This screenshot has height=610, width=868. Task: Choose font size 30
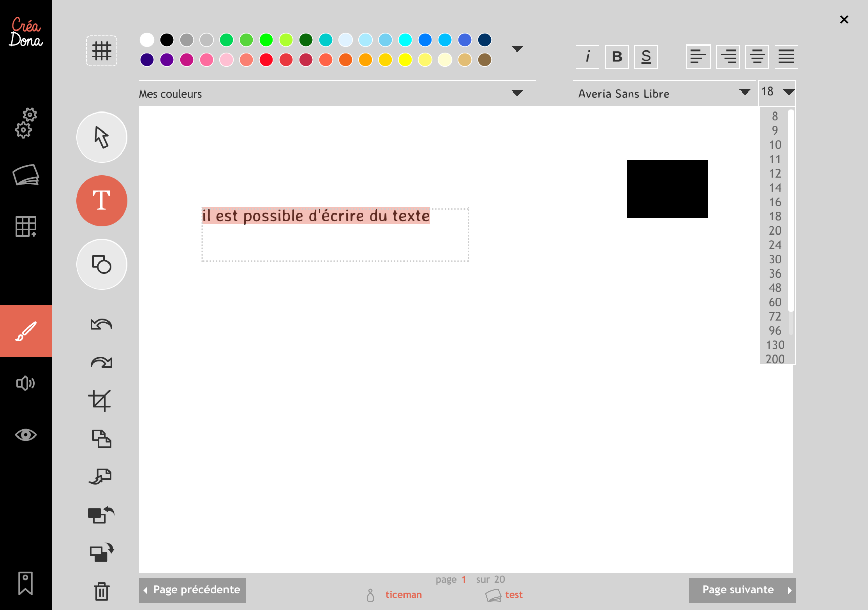775,259
